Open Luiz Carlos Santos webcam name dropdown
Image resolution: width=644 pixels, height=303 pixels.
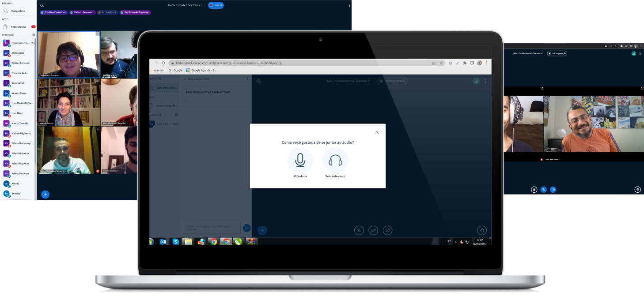[x=552, y=159]
